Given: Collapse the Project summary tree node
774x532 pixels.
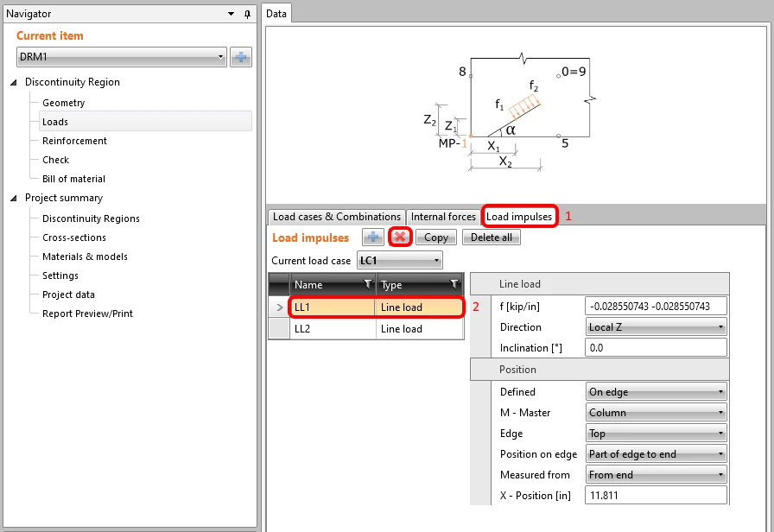Looking at the screenshot, I should (x=14, y=198).
